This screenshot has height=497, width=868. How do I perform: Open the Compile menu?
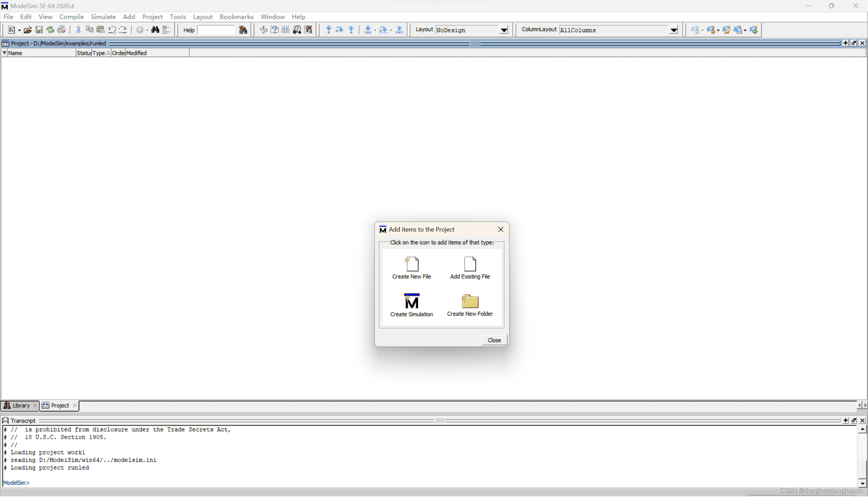tap(71, 17)
